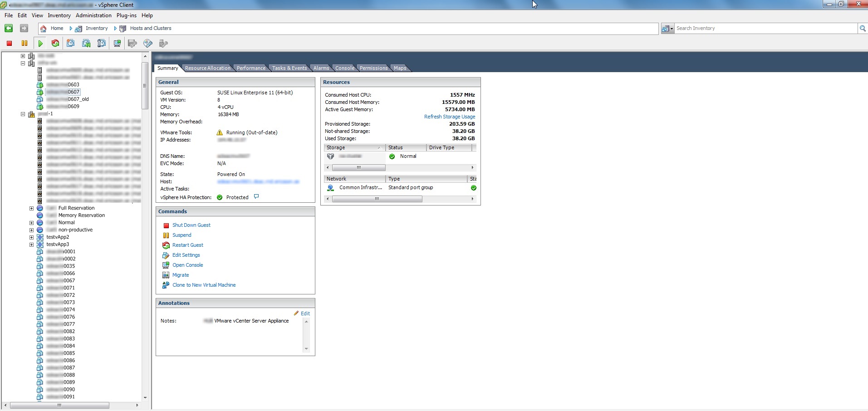Open the dropdown arrow after Home breadcrumb
Image resolution: width=868 pixels, height=411 pixels.
click(x=71, y=28)
